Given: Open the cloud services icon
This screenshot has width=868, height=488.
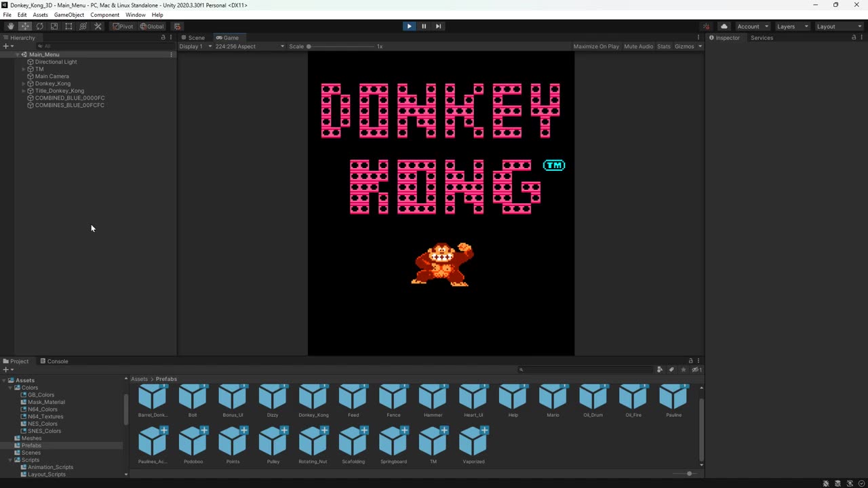Looking at the screenshot, I should [x=724, y=26].
